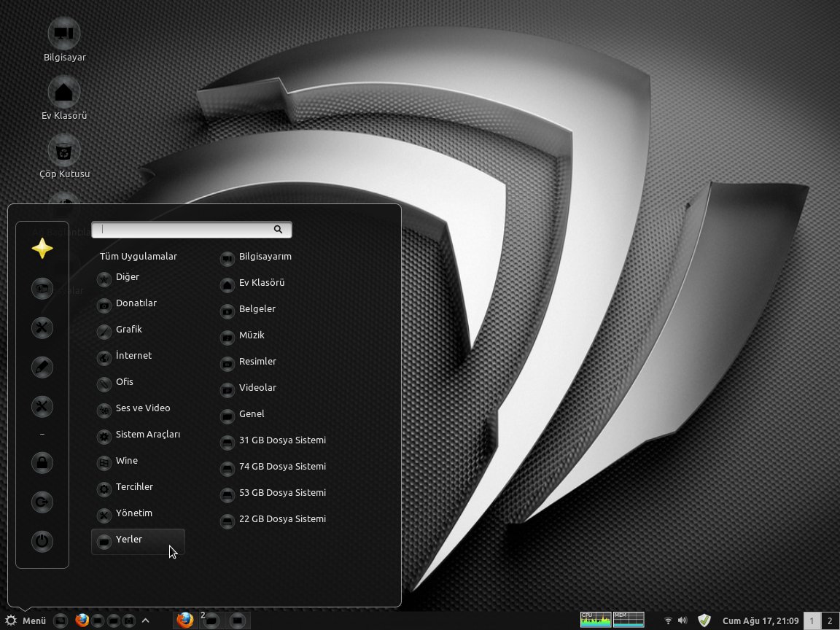Screen dimensions: 840x630
Task: Click the yellow star favorites icon in menu sidebar
Action: (x=42, y=249)
